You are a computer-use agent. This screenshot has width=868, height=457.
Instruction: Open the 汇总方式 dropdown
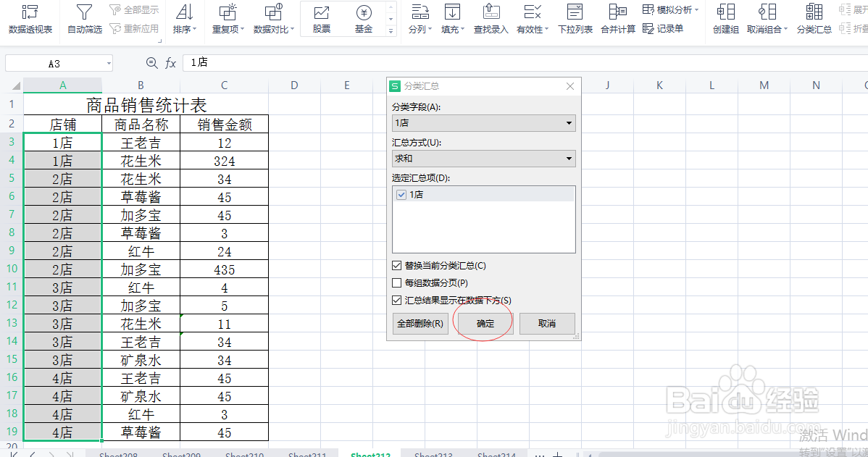pos(483,159)
